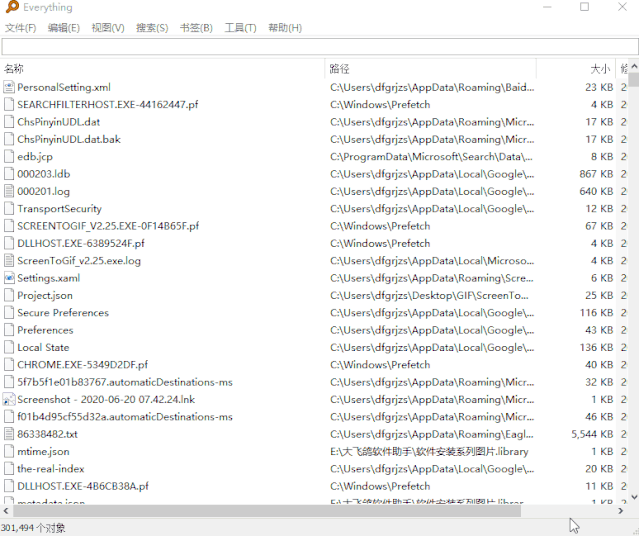Click the PersonalSetting.xml file icon

coord(9,87)
